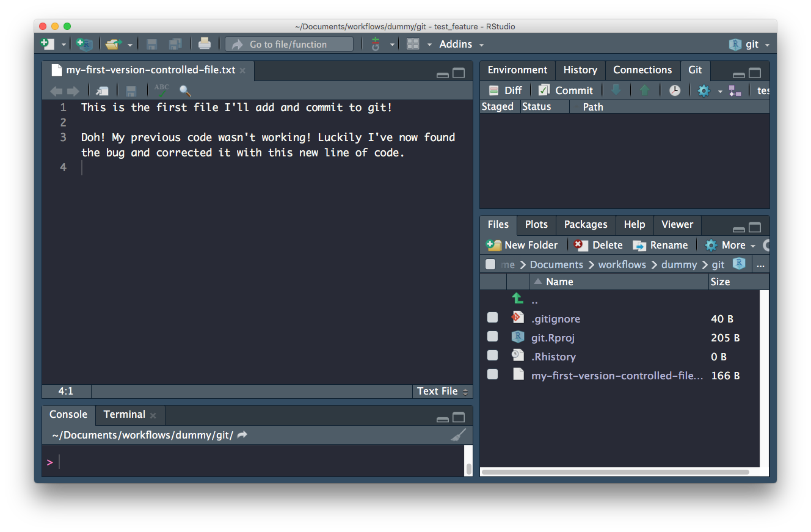811x532 pixels.
Task: Navigate to Documents in breadcrumb path
Action: 556,264
